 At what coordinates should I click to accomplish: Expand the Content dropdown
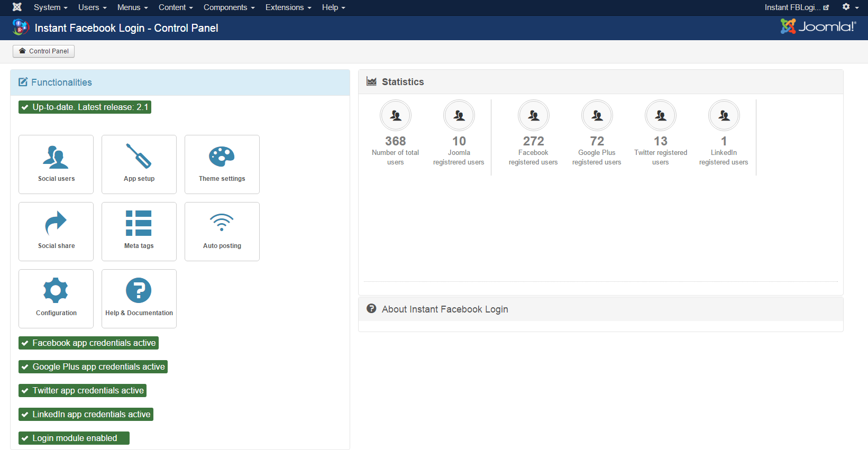(176, 7)
